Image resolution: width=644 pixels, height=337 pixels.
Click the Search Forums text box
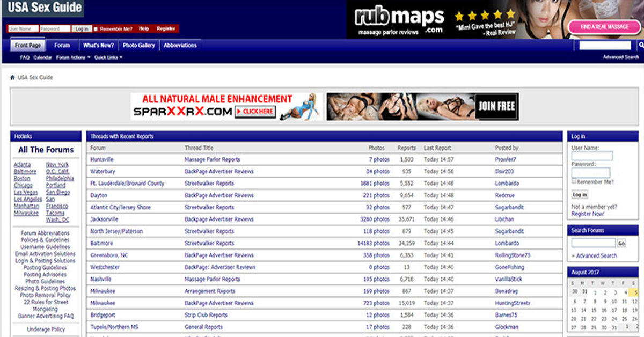click(x=594, y=243)
